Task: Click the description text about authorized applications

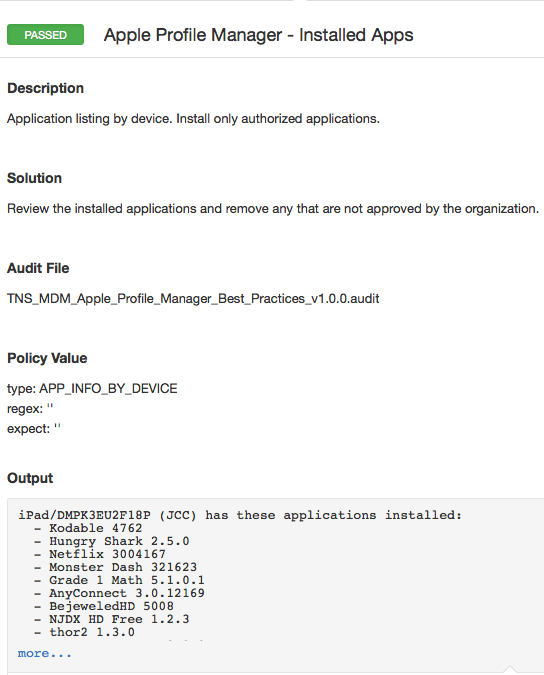Action: coord(193,119)
